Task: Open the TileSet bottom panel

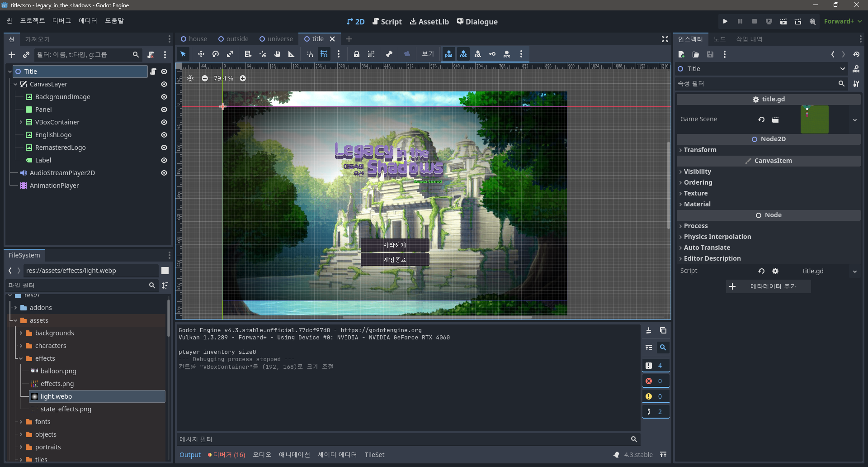Action: coord(374,455)
